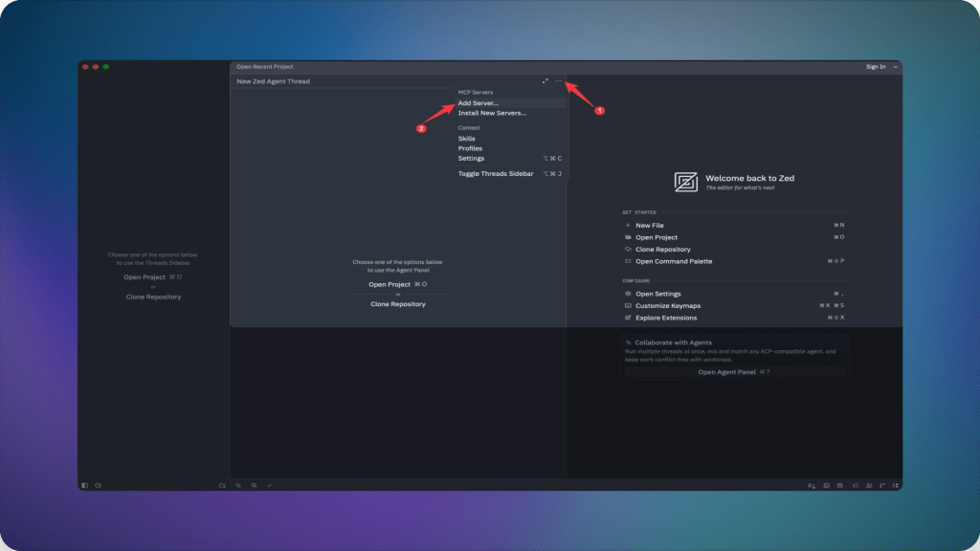The height and width of the screenshot is (551, 980).
Task: Click Open Project in the Agent Panel
Action: [x=397, y=284]
